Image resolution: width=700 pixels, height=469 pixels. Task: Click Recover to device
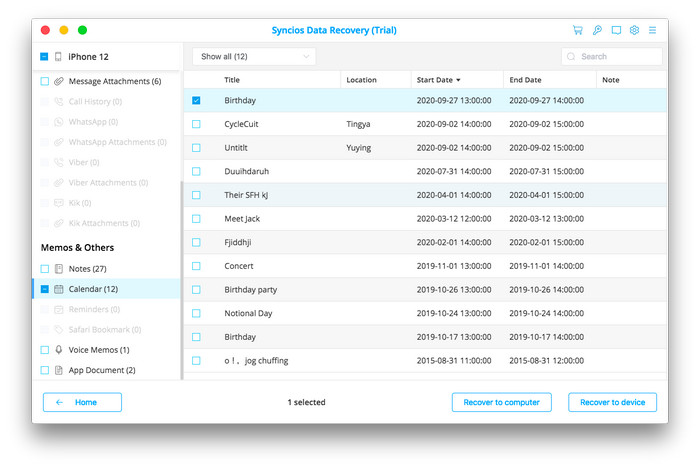pos(612,402)
